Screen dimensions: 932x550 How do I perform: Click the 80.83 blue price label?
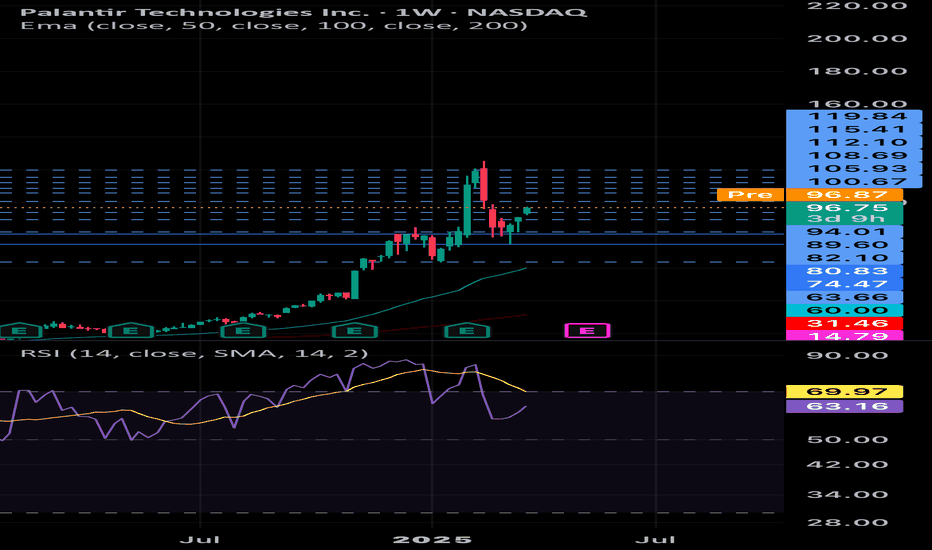tap(844, 271)
